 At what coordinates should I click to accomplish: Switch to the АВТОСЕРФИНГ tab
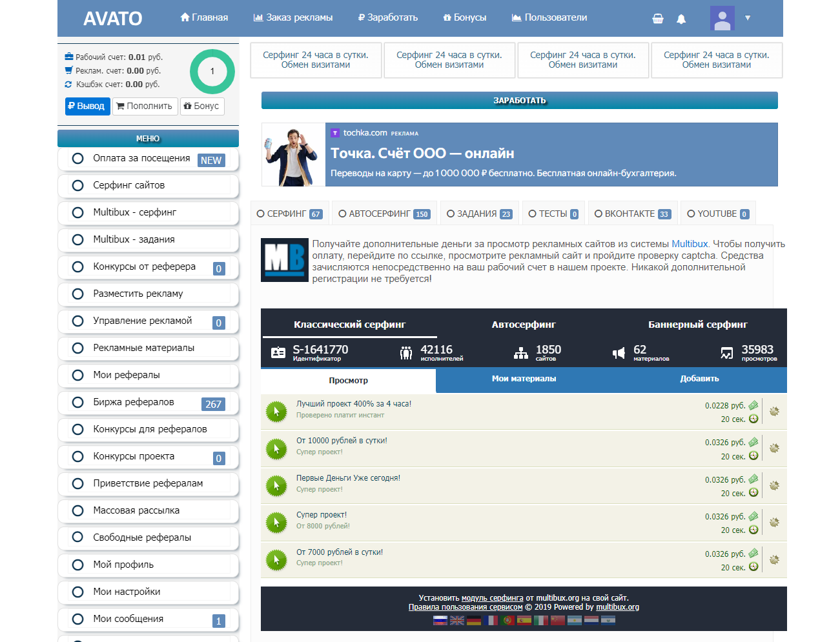384,214
